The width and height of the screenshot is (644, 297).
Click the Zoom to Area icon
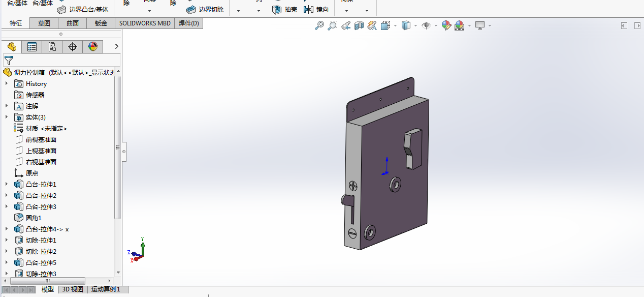coord(332,25)
